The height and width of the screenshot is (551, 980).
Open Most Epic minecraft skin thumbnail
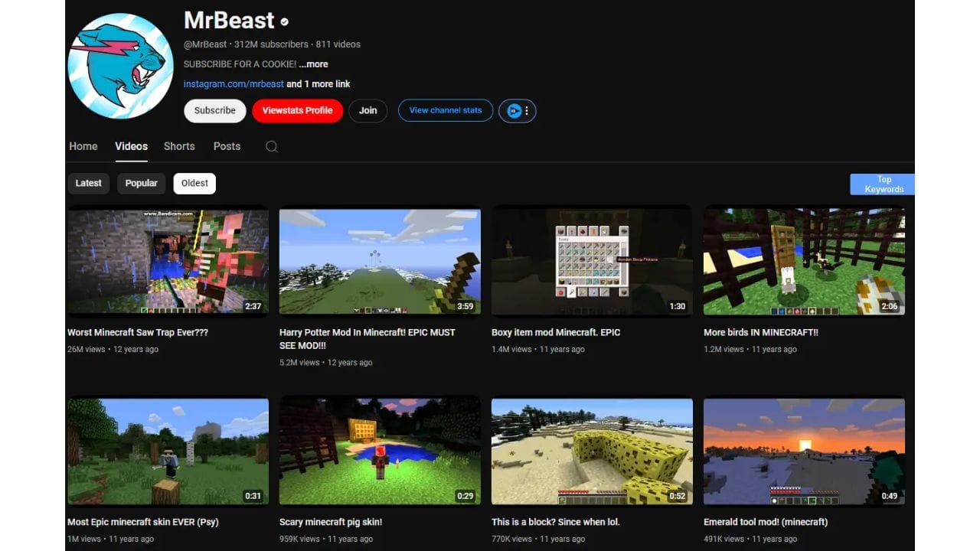tap(168, 452)
